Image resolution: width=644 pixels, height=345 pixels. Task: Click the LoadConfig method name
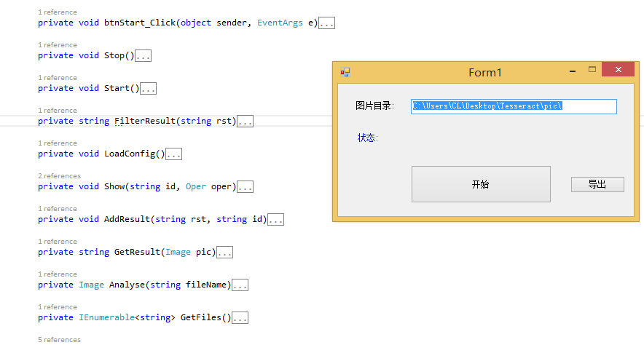[130, 154]
